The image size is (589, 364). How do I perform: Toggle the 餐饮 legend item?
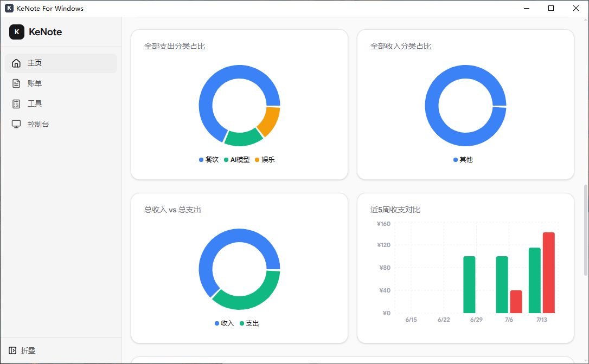(209, 159)
